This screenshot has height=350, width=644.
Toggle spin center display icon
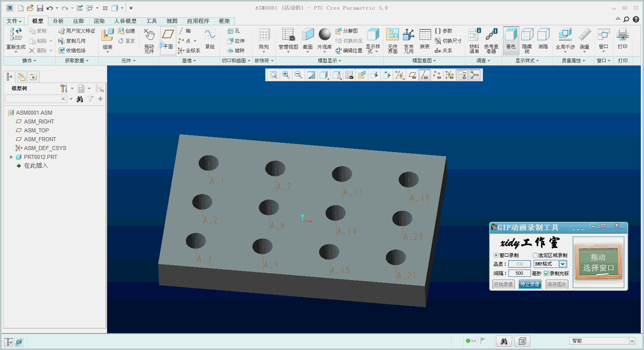[x=475, y=75]
